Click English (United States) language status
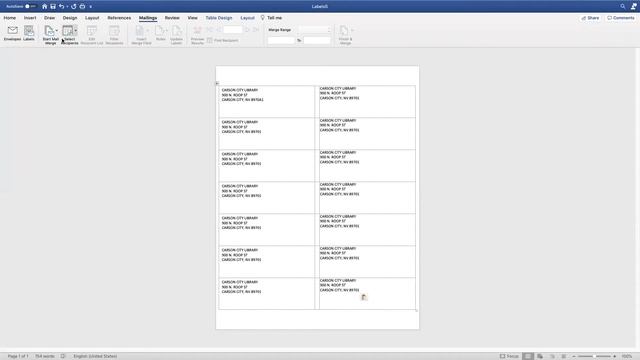Screen dimensions: 640x360 pyautogui.click(x=95, y=356)
